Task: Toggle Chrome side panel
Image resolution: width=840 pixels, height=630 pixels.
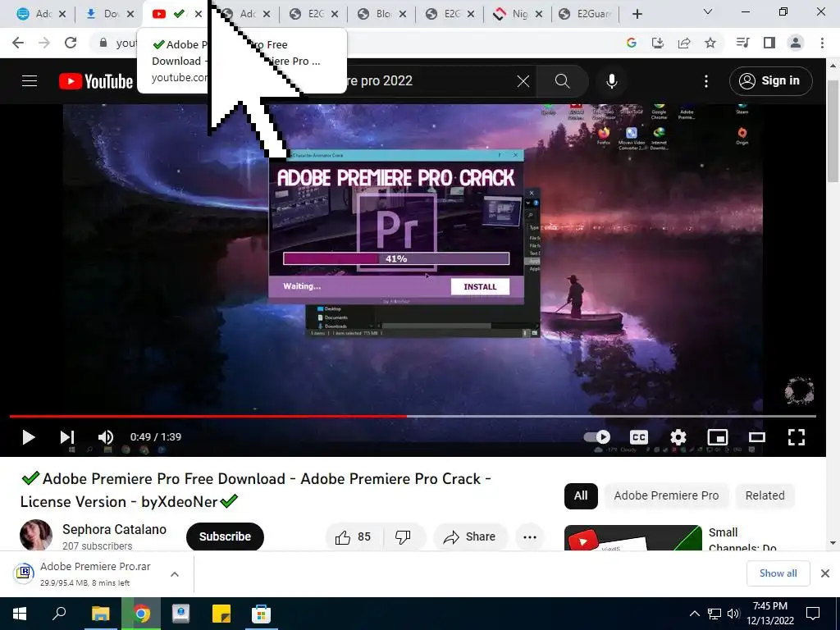Action: (x=769, y=43)
